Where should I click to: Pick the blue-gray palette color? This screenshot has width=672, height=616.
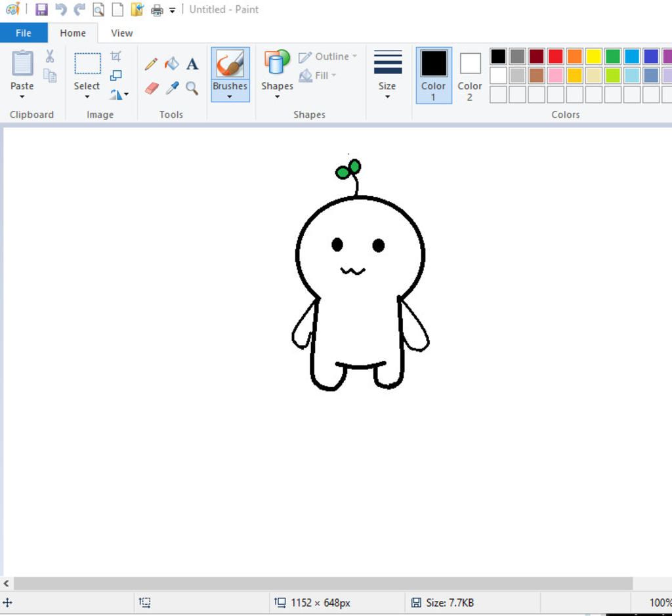pyautogui.click(x=651, y=75)
